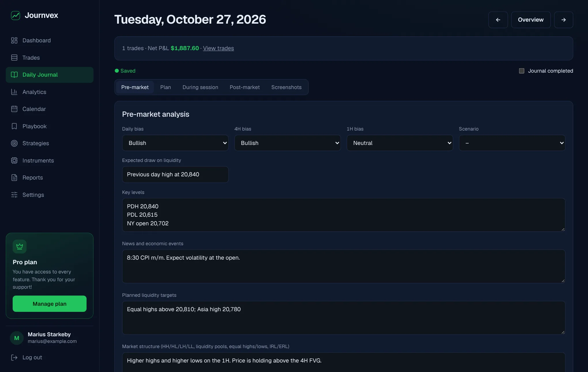Viewport: 588px width, 372px height.
Task: Switch to the Post-market tab
Action: [245, 87]
